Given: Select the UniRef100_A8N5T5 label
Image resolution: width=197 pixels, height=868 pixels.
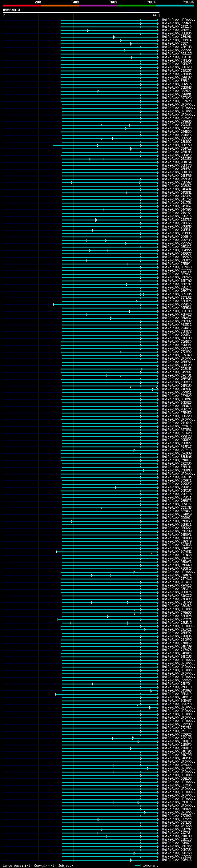Looking at the screenshot, I should [x=177, y=84].
